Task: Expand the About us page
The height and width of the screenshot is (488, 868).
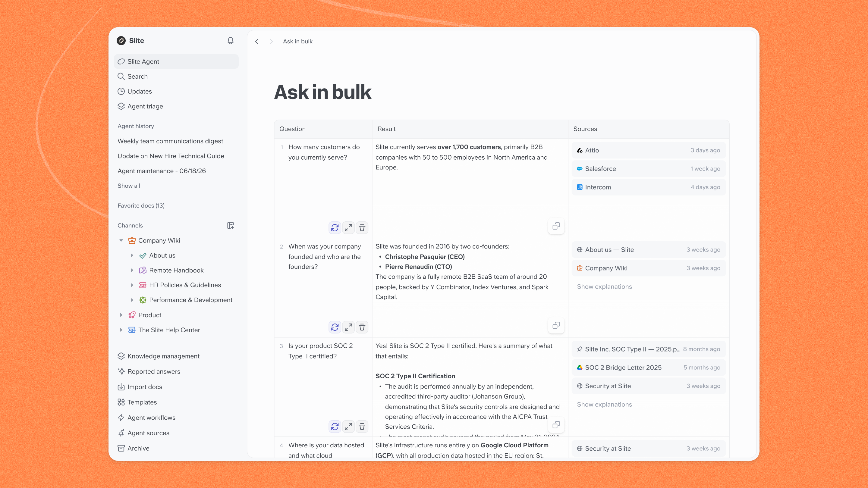Action: [132, 255]
